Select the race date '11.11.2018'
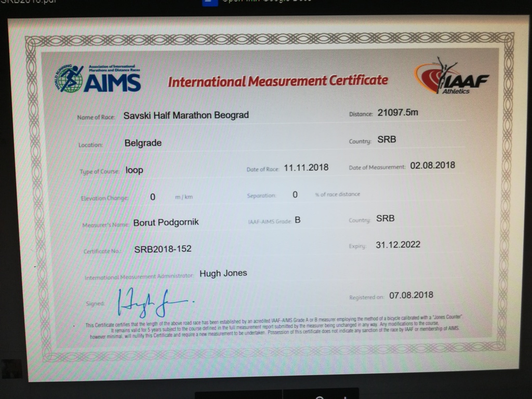The image size is (532, 399). (306, 168)
